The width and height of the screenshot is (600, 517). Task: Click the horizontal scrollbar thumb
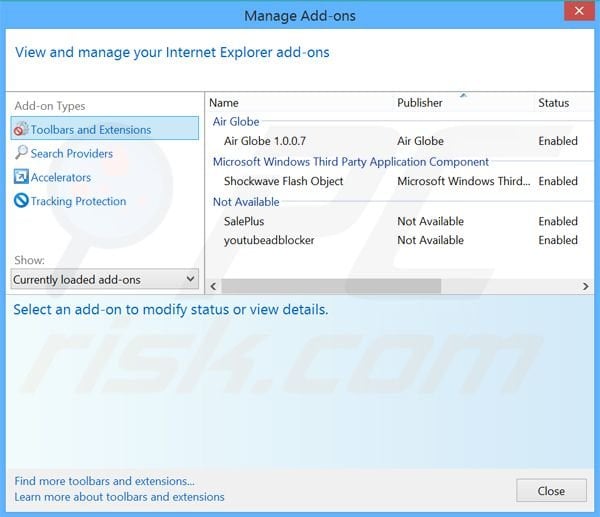[x=331, y=286]
